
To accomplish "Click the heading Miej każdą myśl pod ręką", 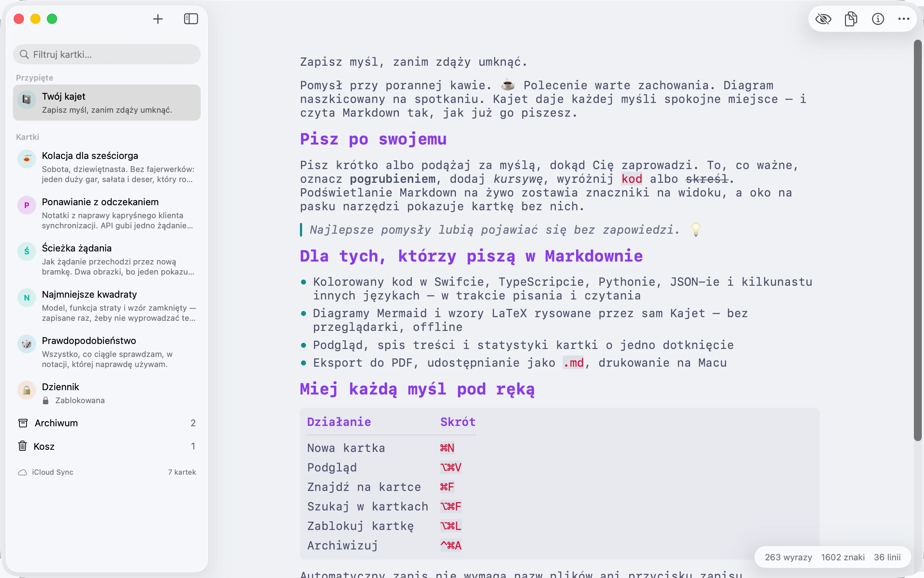I will tap(417, 389).
